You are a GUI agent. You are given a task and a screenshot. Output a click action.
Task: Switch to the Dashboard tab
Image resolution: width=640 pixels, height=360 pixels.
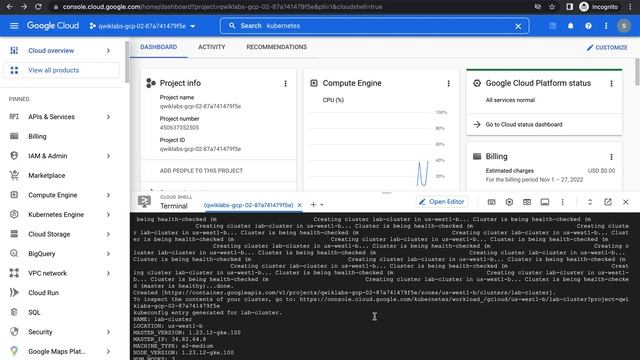(x=159, y=47)
